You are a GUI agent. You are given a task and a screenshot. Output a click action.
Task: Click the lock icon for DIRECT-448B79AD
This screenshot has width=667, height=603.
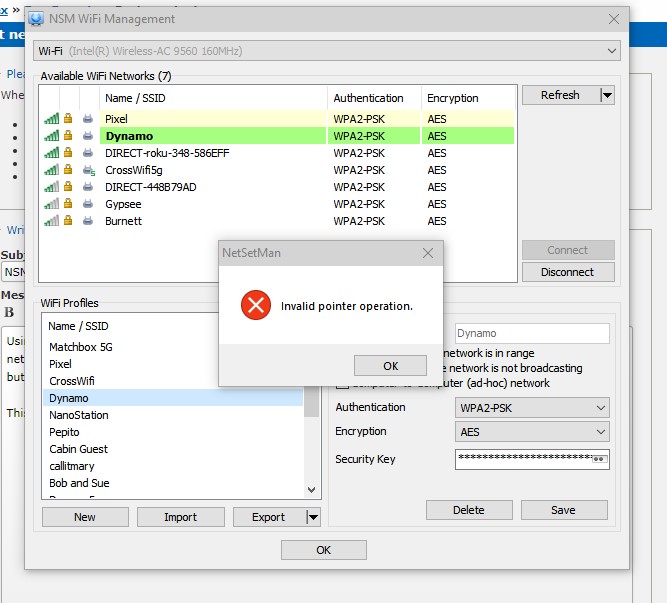[x=68, y=187]
